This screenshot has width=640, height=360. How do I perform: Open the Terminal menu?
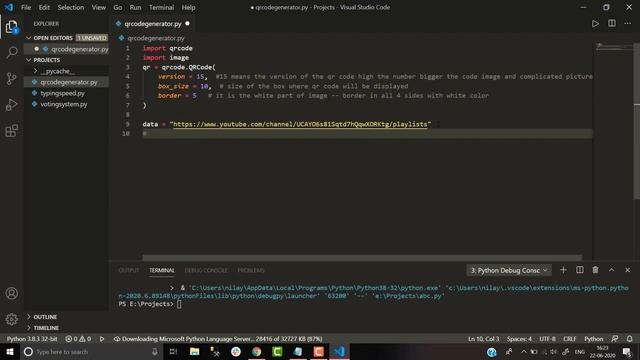pos(161,7)
